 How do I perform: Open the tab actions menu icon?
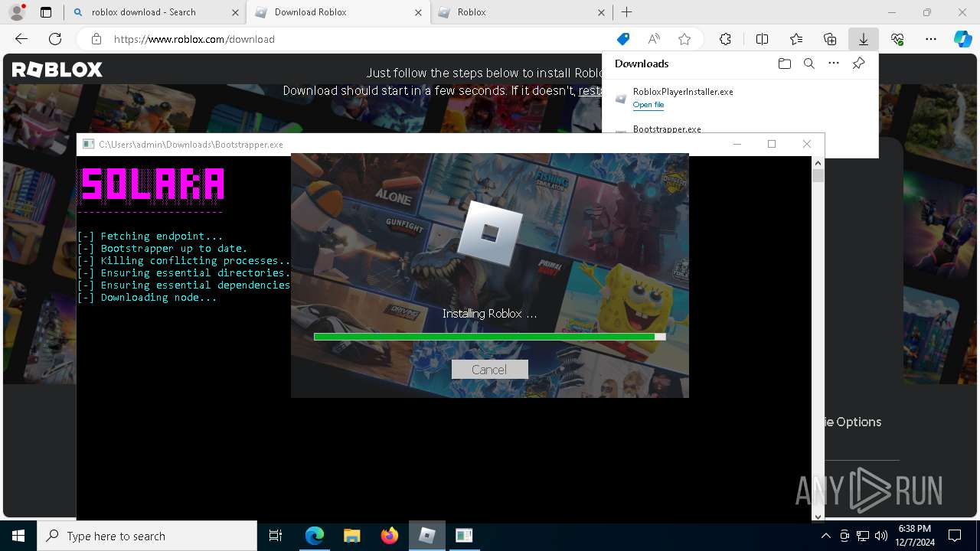[x=46, y=12]
